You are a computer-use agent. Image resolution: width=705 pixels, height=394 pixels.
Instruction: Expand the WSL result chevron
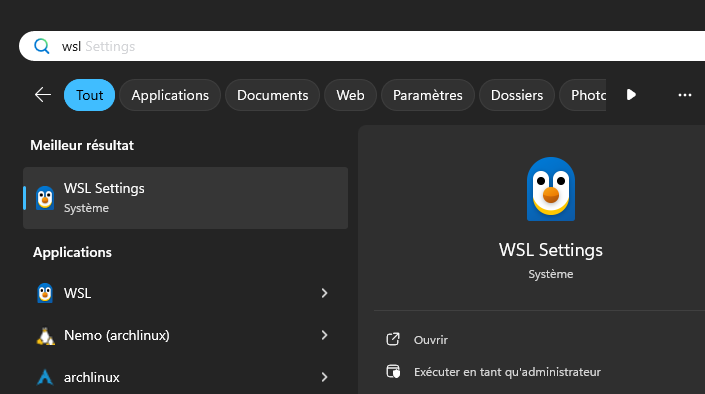pyautogui.click(x=324, y=293)
